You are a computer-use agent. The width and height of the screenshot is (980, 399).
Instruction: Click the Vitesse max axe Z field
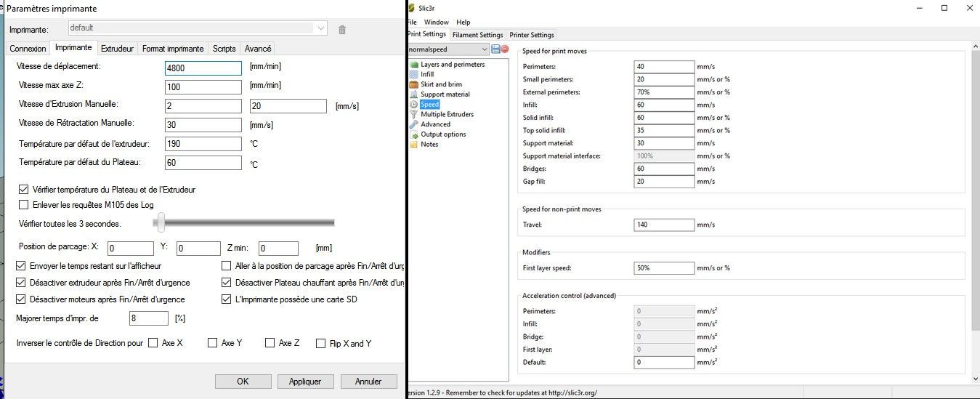203,87
